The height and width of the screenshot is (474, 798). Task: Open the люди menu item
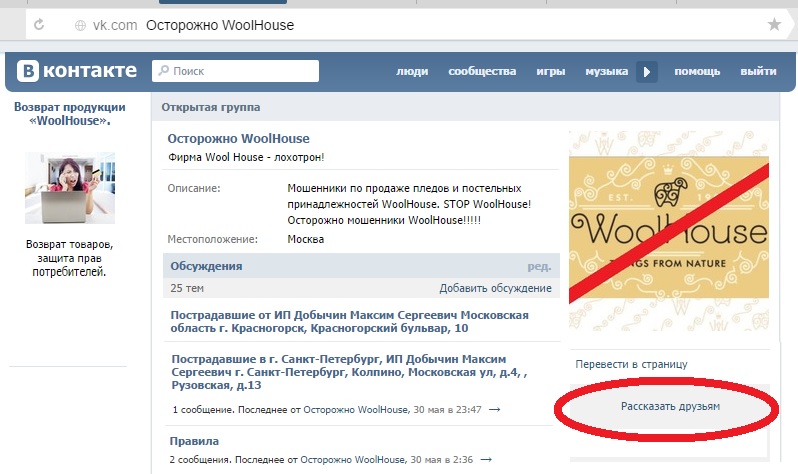412,71
